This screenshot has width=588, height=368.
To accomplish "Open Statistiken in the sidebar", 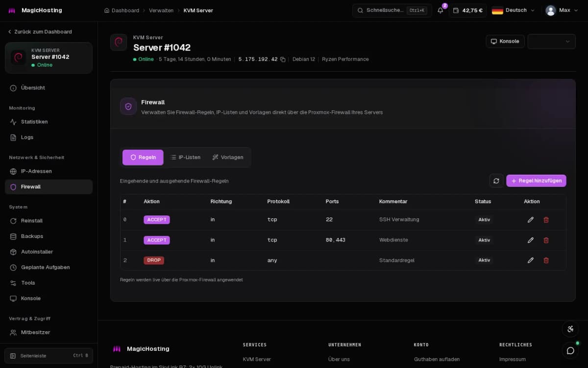I will (x=49, y=122).
